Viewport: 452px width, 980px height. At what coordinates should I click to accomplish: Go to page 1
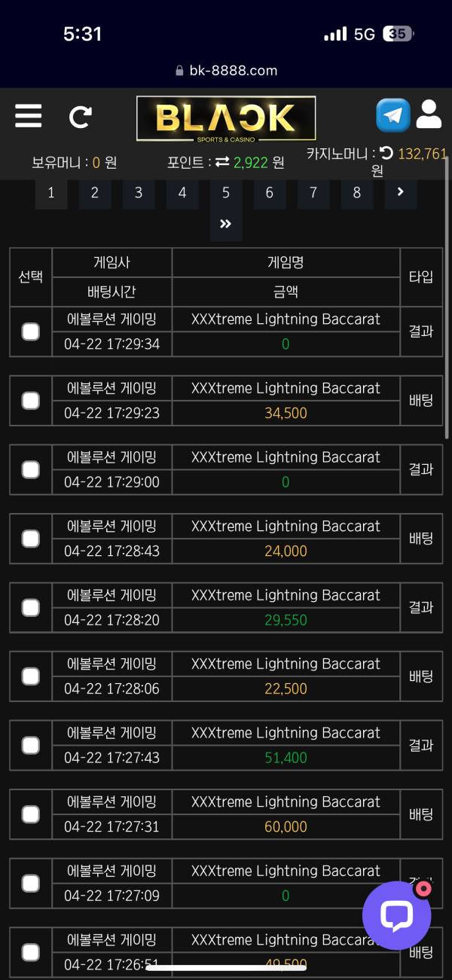(51, 193)
